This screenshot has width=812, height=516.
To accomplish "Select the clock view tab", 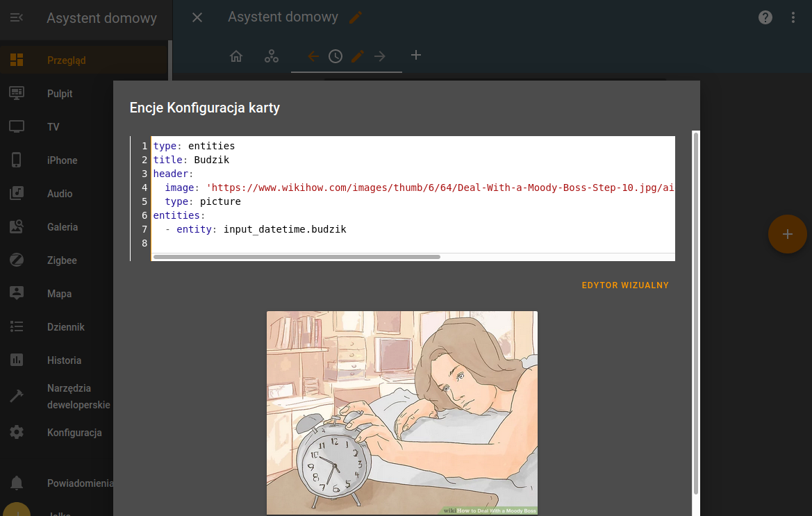I will tap(335, 56).
